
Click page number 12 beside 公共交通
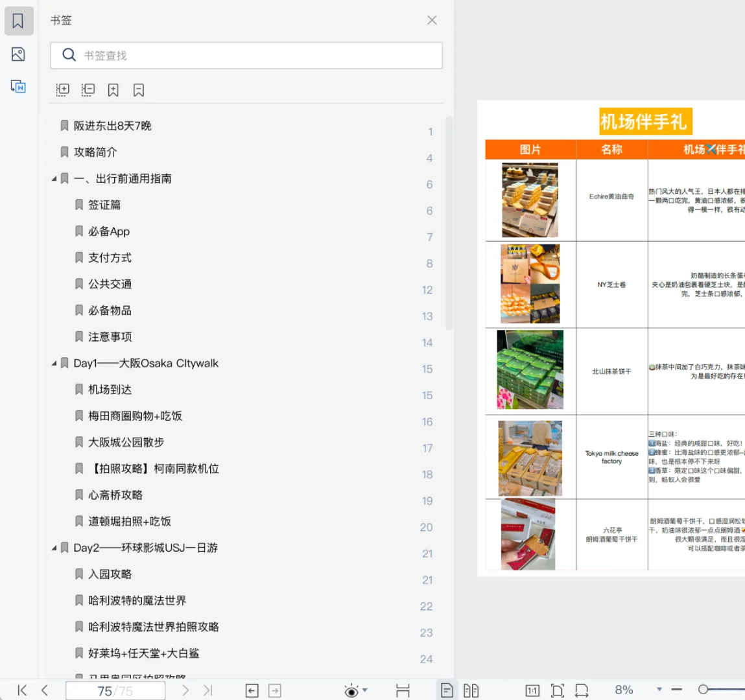tap(427, 290)
